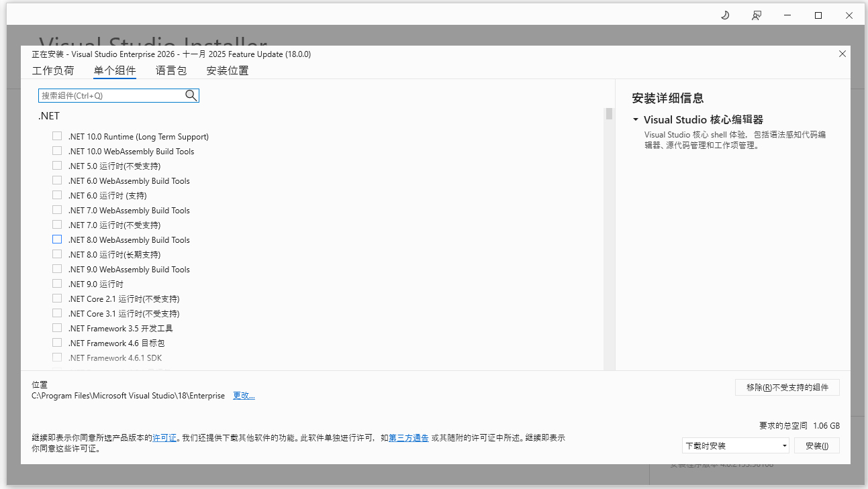Viewport: 868px width, 489px height.
Task: Open the 第三方通告 notices link
Action: click(409, 437)
